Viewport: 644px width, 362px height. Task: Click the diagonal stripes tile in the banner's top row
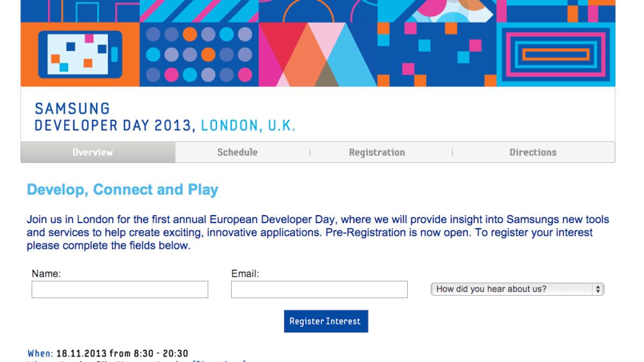point(199,11)
